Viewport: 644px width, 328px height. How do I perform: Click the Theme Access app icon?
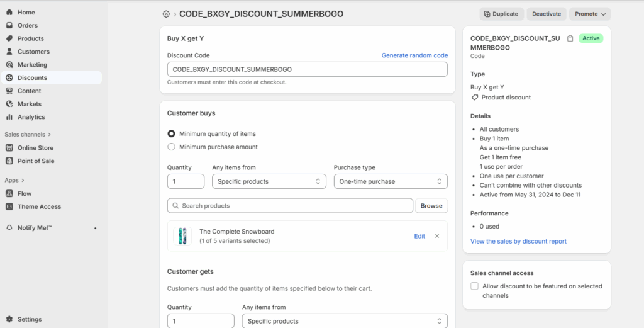(x=9, y=206)
